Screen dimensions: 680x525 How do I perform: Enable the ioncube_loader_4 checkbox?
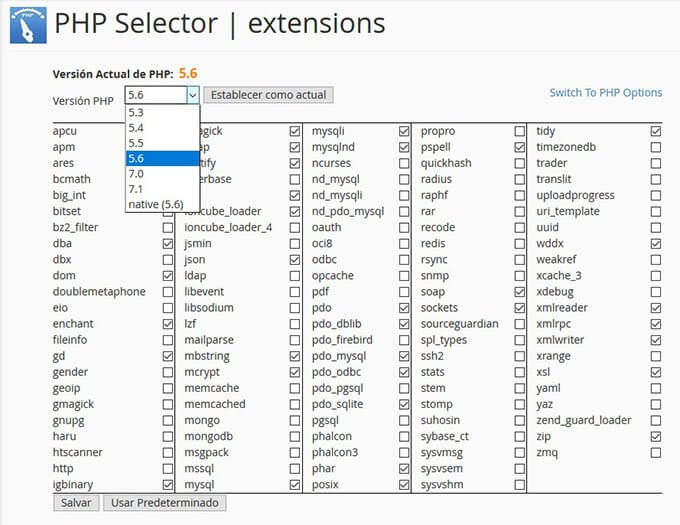tap(295, 228)
